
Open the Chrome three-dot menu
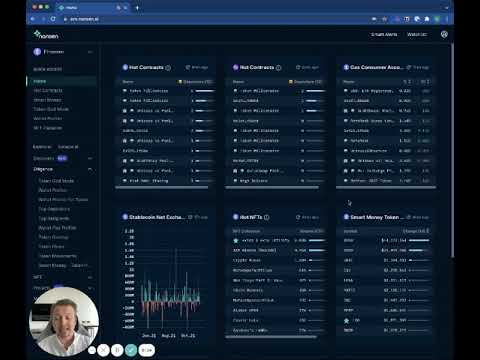[x=447, y=19]
